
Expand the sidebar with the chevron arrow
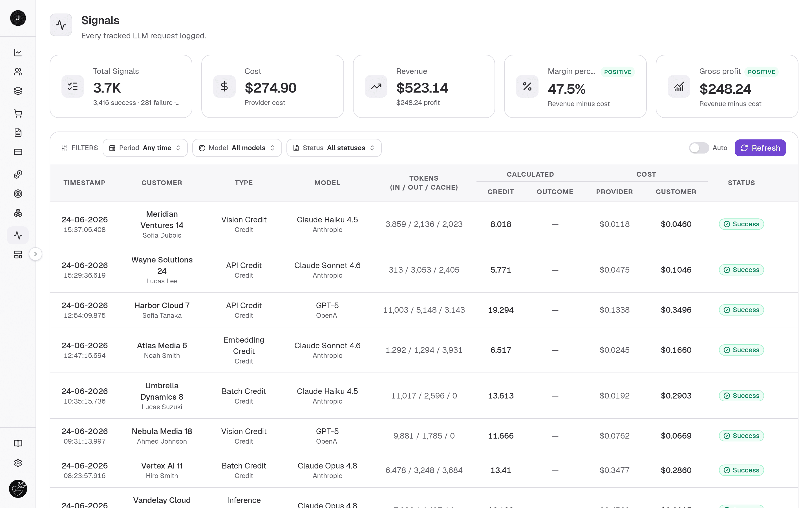click(35, 254)
